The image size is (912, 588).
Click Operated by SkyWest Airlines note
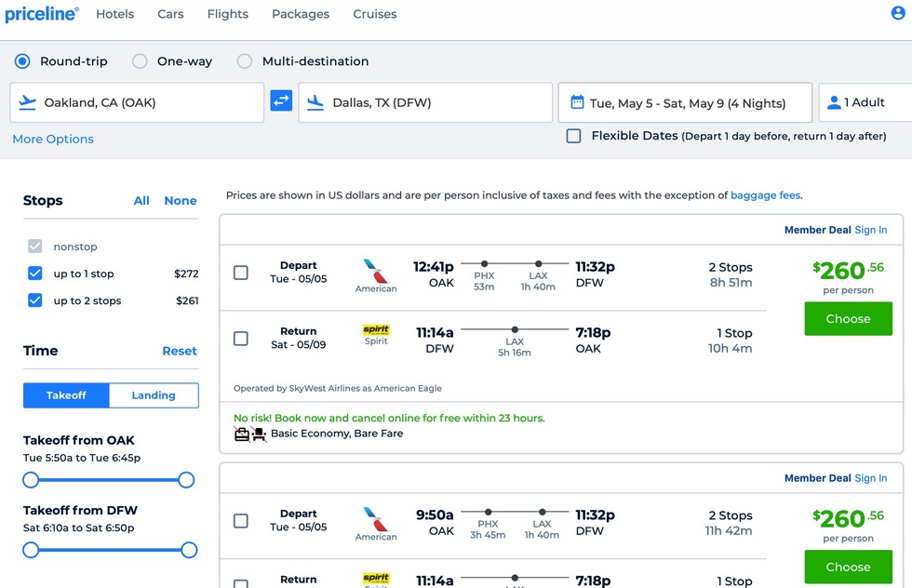[337, 389]
